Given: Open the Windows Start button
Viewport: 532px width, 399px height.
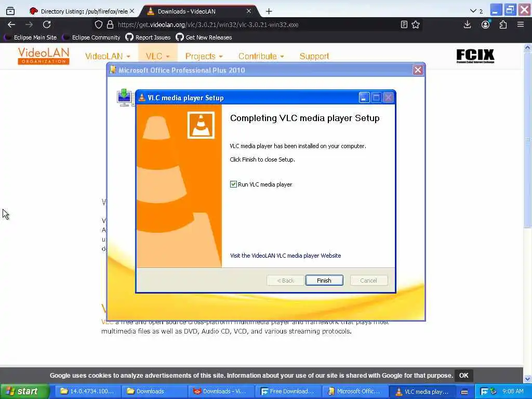Looking at the screenshot, I should coord(24,392).
